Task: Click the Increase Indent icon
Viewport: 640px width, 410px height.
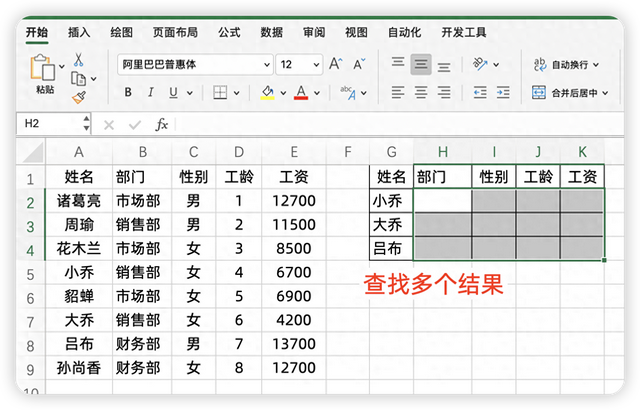Action: (x=503, y=93)
